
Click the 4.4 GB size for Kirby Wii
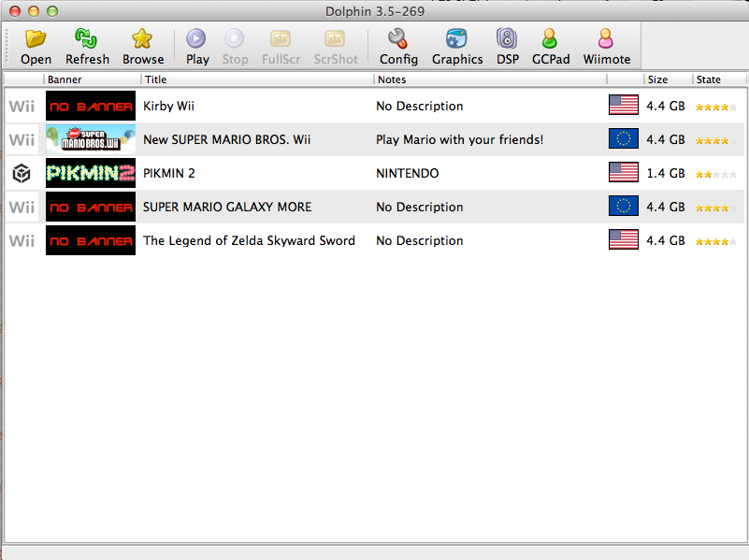click(x=666, y=106)
